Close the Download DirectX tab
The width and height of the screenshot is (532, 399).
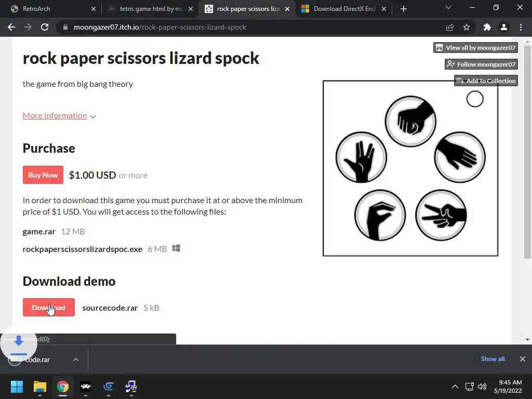pos(384,9)
